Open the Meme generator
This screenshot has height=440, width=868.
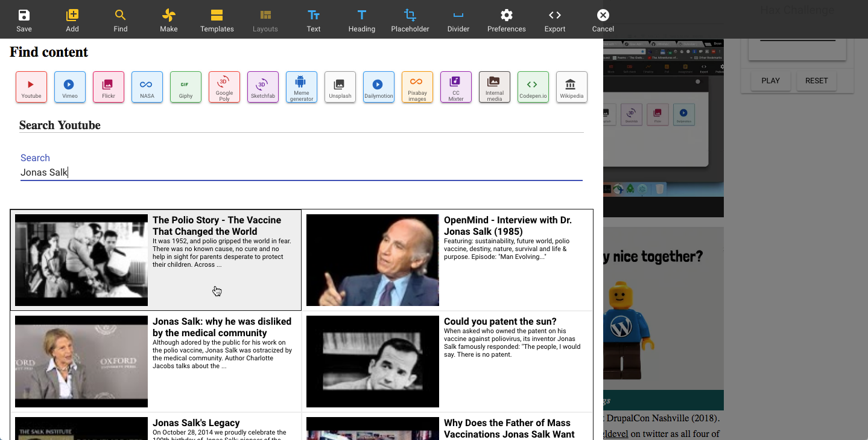[x=302, y=87]
